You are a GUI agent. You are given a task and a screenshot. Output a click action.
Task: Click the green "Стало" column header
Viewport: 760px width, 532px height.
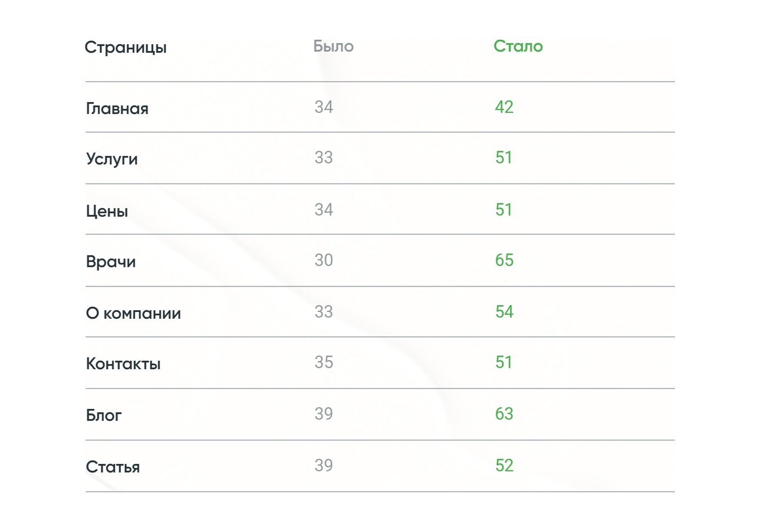point(518,47)
